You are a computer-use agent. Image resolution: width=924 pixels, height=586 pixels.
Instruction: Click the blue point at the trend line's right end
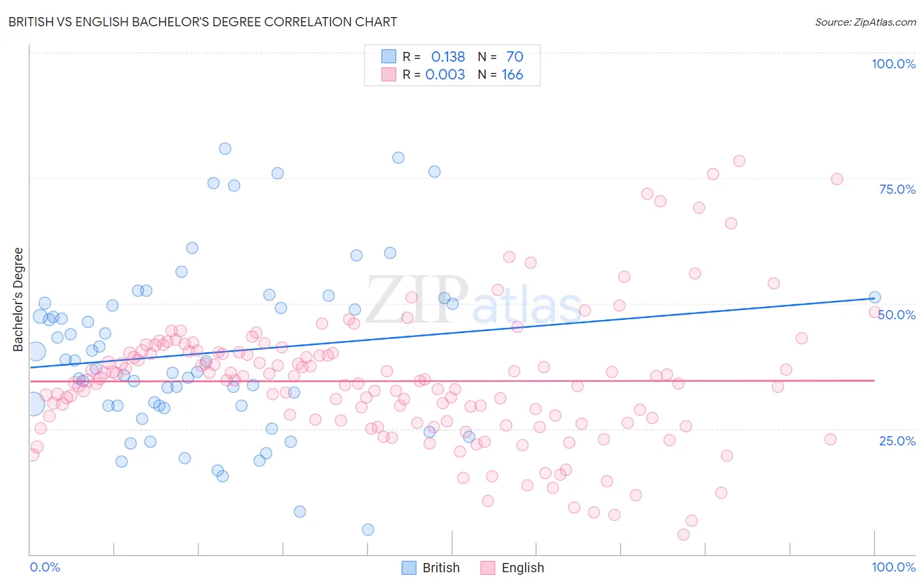pos(875,297)
